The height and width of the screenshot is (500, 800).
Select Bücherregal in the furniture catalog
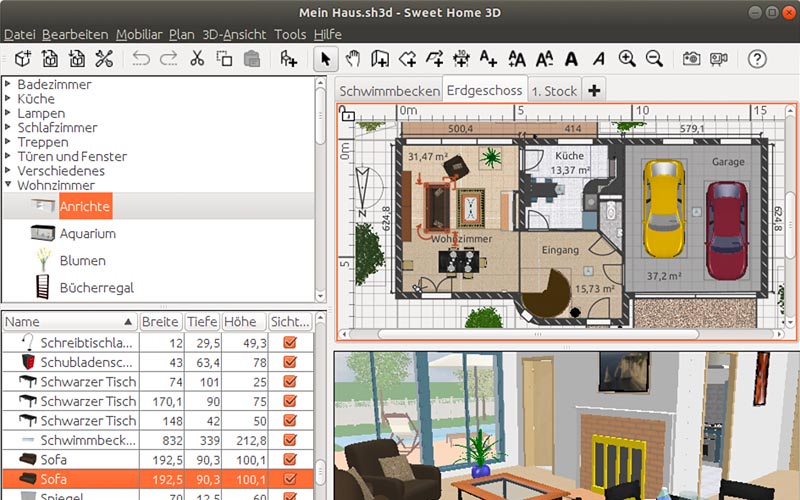(97, 288)
